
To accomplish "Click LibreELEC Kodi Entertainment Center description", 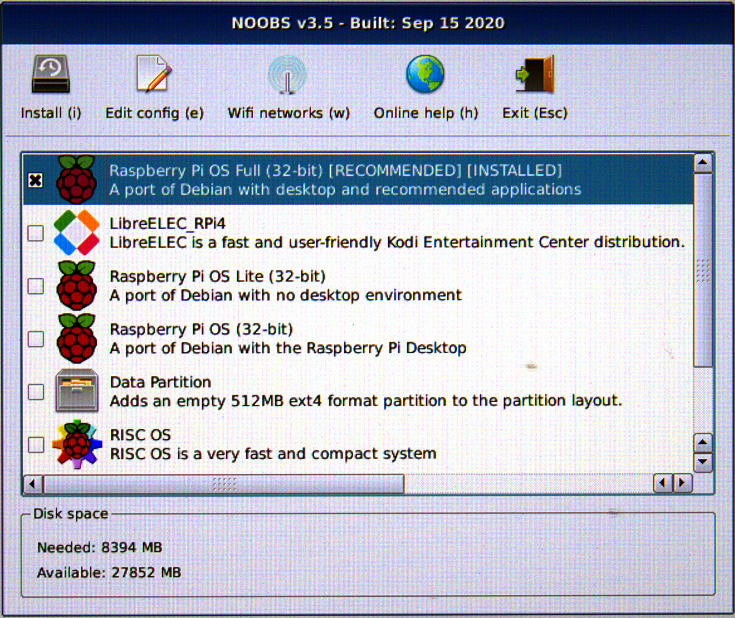I will [x=397, y=242].
